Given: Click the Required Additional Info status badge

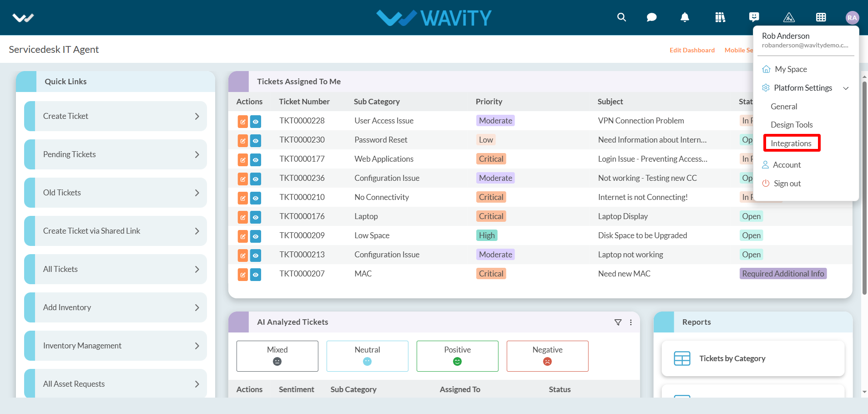Looking at the screenshot, I should click(x=783, y=274).
